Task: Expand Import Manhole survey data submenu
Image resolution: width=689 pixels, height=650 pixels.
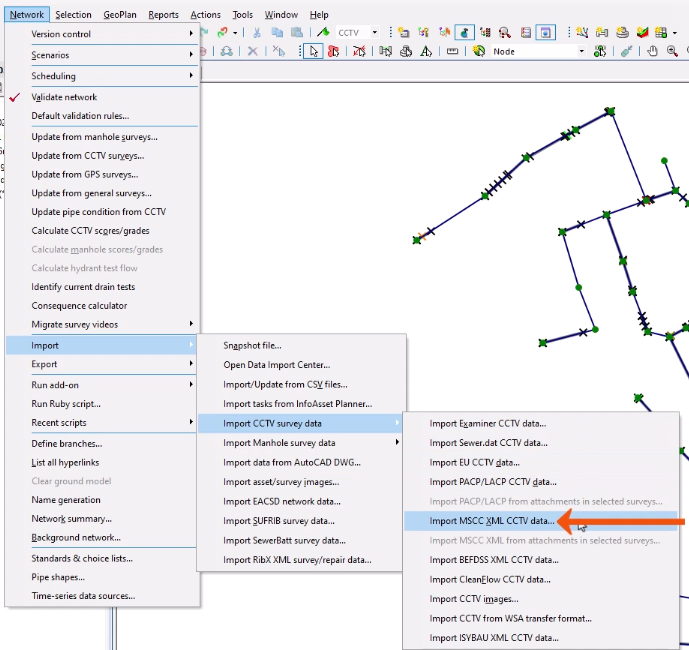Action: click(300, 443)
